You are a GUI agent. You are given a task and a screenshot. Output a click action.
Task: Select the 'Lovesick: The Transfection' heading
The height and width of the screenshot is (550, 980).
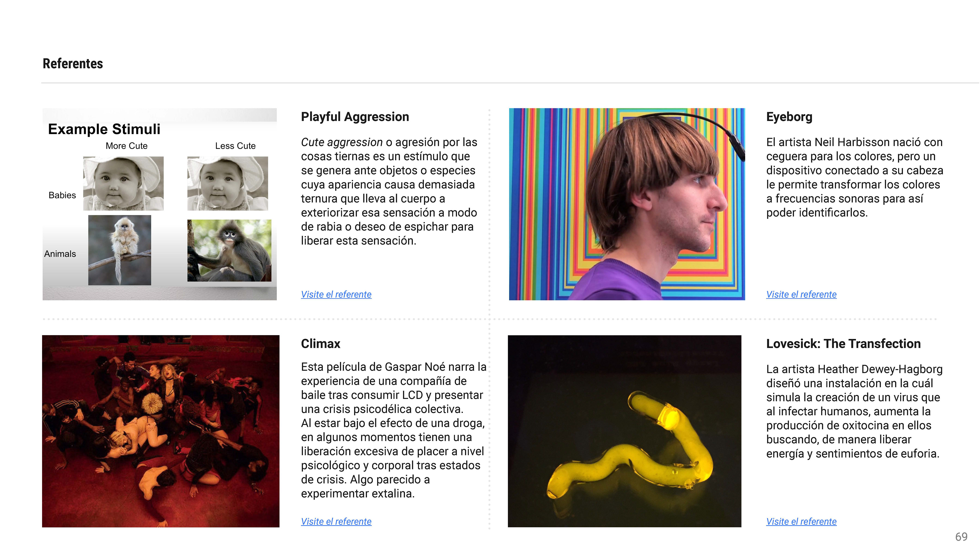[843, 344]
